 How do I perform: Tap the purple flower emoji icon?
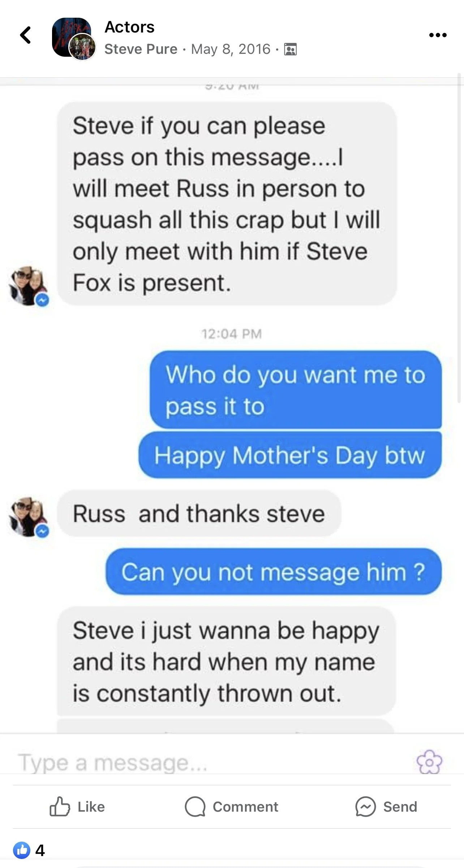coord(429,762)
